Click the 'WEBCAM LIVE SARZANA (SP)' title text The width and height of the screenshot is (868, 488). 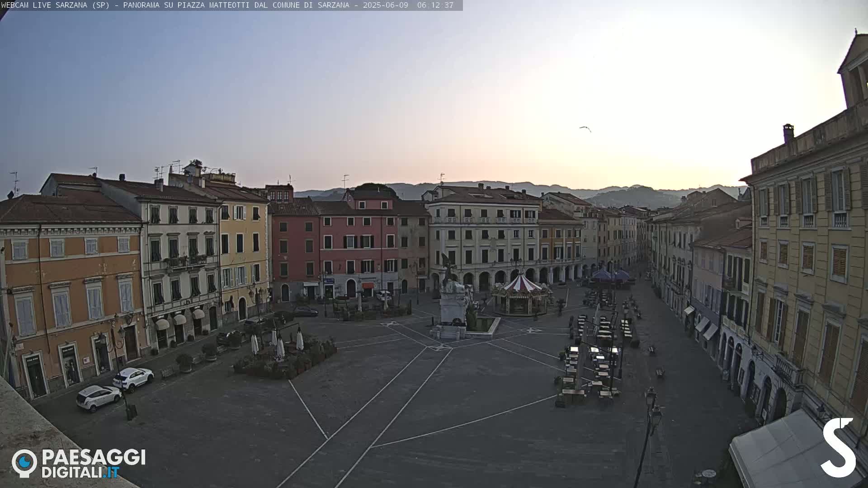pos(55,5)
